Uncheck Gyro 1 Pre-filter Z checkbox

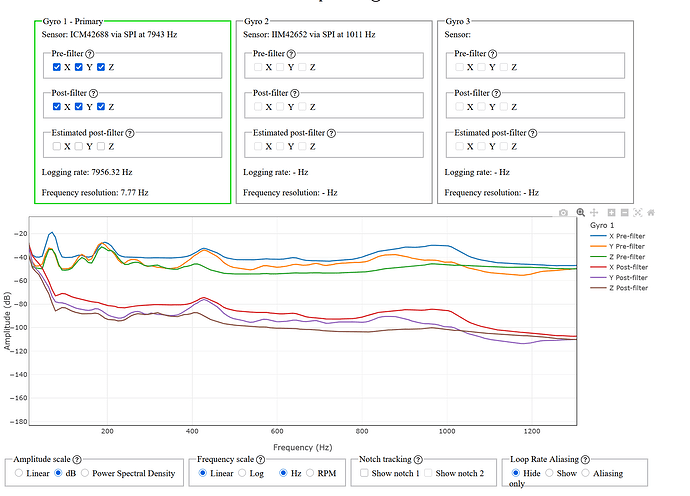(101, 67)
